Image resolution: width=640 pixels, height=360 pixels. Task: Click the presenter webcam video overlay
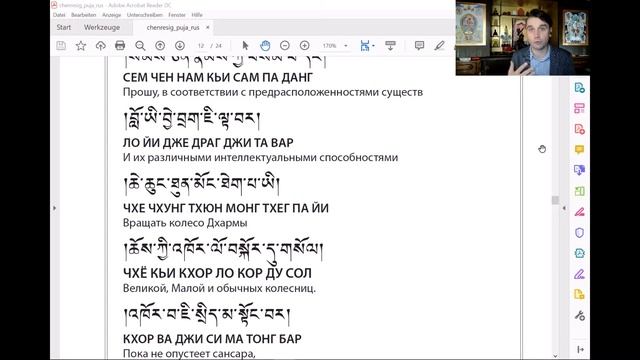(x=523, y=38)
